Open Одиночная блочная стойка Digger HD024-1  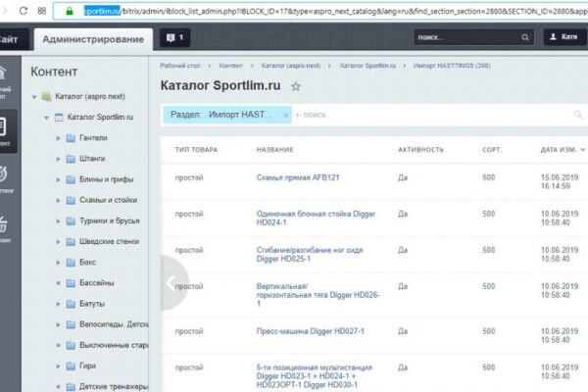tap(316, 218)
